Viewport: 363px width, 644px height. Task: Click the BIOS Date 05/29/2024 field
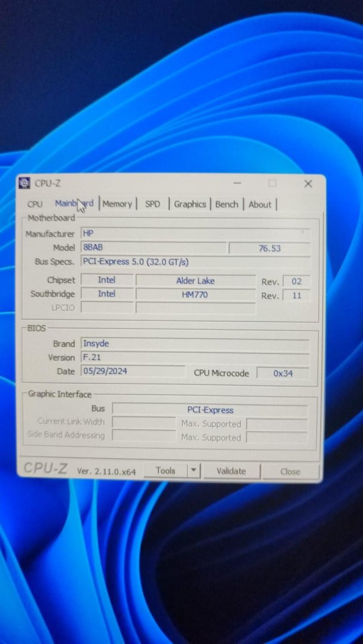[x=133, y=371]
